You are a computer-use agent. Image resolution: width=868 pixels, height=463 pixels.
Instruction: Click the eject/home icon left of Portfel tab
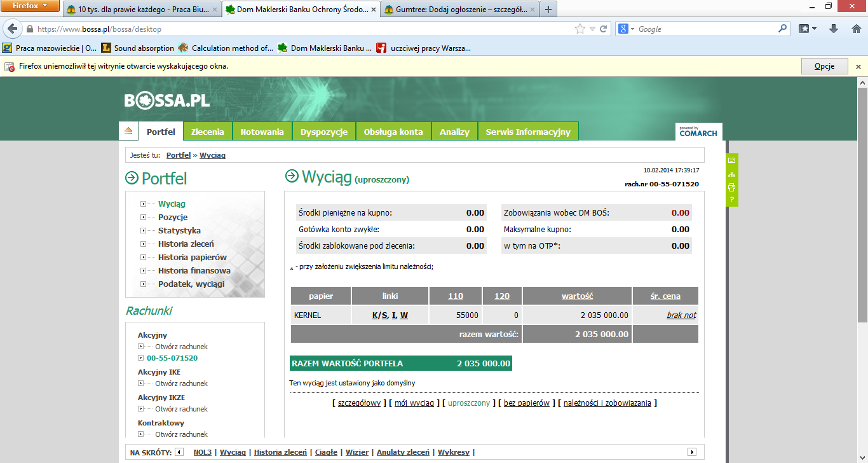tap(128, 131)
